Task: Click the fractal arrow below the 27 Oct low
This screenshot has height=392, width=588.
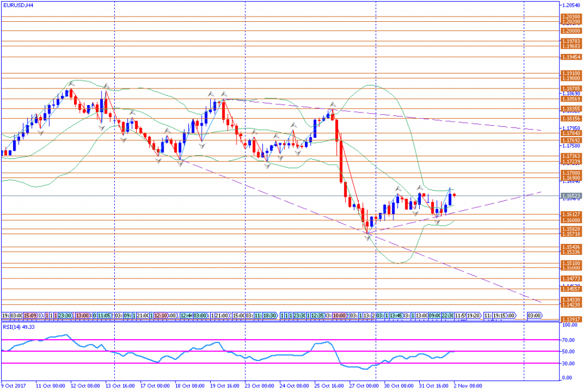Action: click(x=368, y=235)
